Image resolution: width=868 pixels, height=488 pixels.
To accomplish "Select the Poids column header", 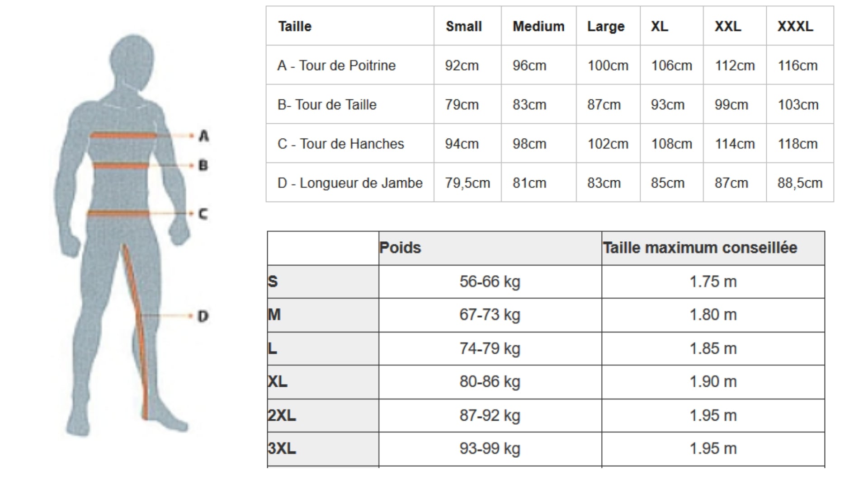I will (x=400, y=248).
